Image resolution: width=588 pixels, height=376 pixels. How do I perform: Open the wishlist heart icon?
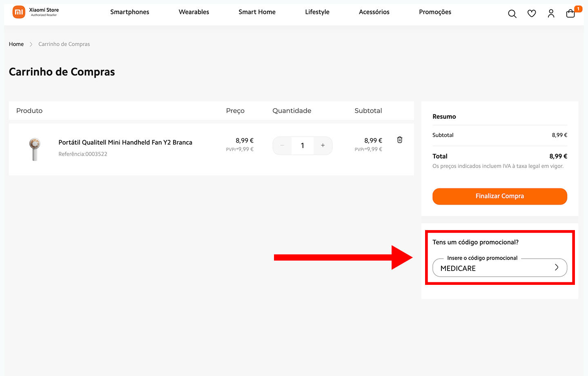[532, 14]
